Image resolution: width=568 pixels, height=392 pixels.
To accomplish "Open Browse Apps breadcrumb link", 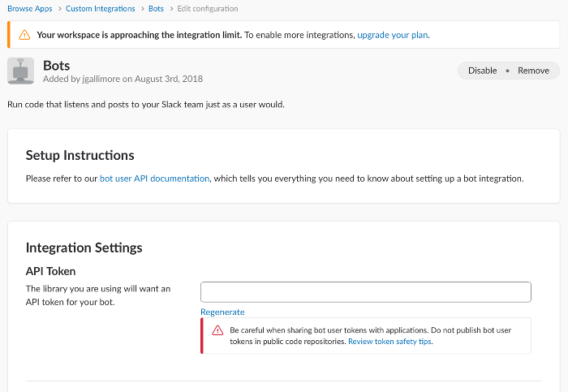I will pyautogui.click(x=30, y=9).
